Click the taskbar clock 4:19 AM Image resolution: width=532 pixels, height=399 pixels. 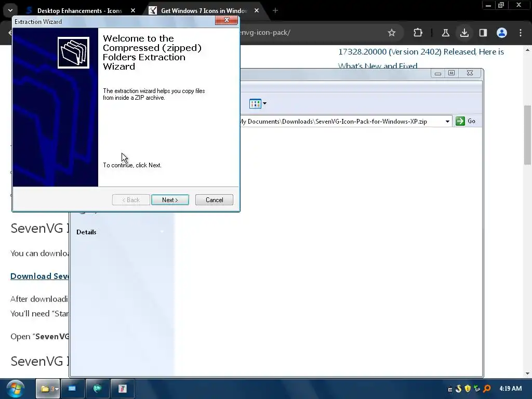pos(510,389)
